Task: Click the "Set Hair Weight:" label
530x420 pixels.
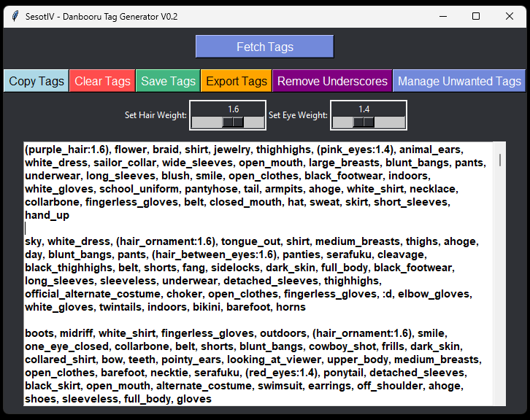Action: click(x=155, y=115)
